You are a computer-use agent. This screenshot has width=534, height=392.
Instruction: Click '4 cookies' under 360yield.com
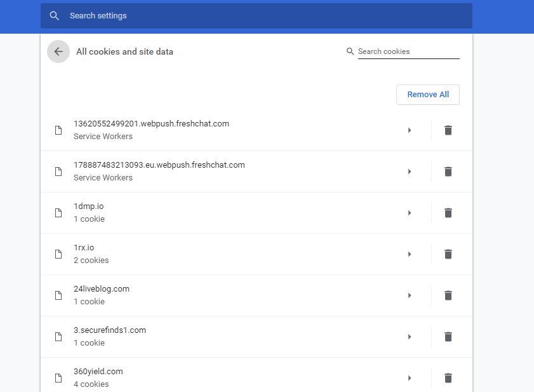click(91, 384)
